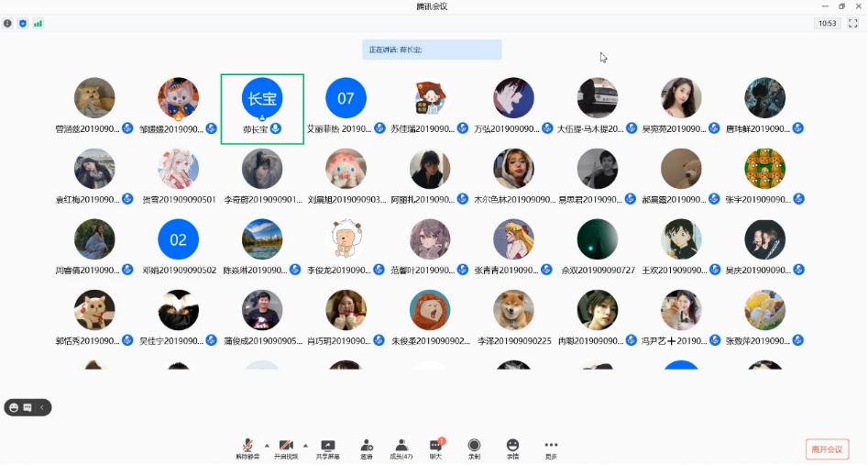Check the green network signal icon
This screenshot has width=868, height=465.
click(x=38, y=23)
